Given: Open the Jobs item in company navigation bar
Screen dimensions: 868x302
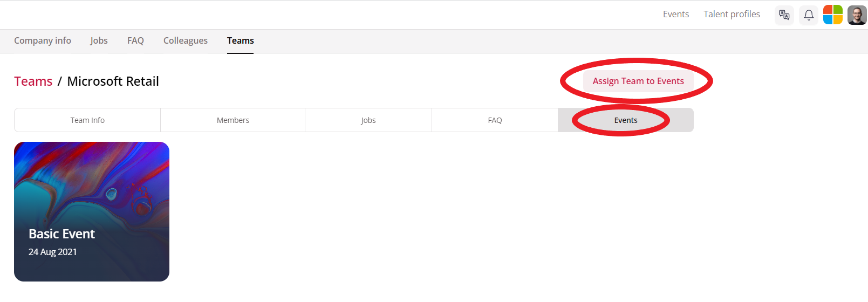Looking at the screenshot, I should (x=99, y=40).
